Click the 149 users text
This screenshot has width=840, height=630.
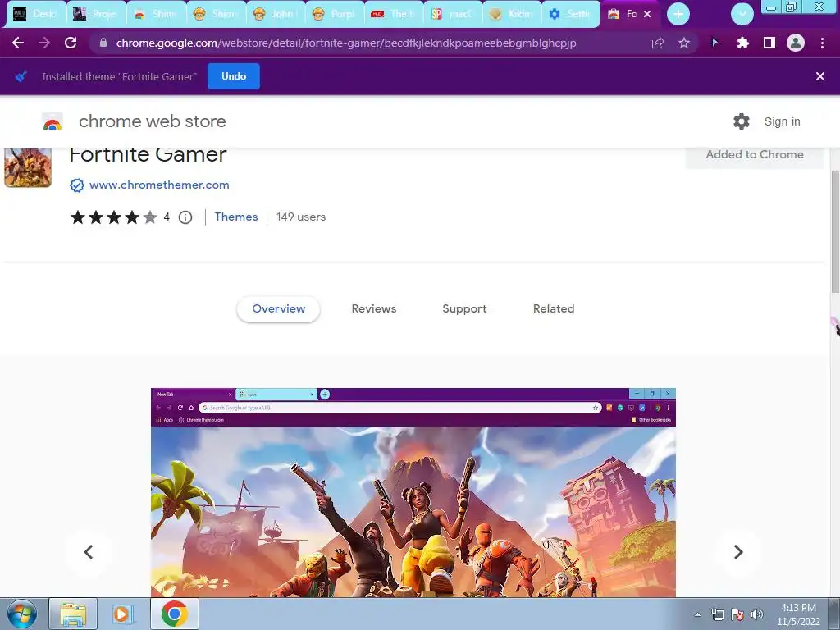[301, 217]
